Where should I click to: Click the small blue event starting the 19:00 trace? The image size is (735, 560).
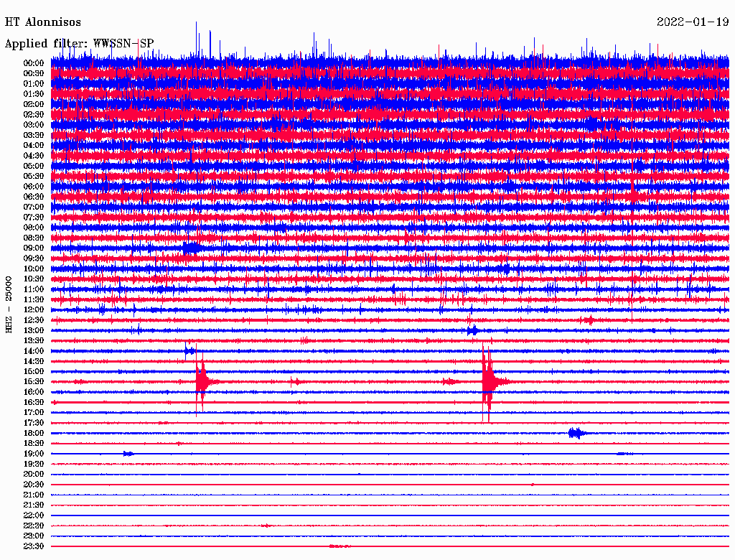[x=128, y=454]
